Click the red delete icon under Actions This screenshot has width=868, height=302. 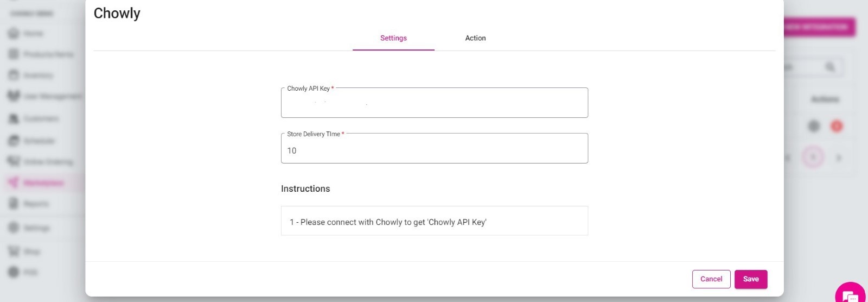(837, 126)
